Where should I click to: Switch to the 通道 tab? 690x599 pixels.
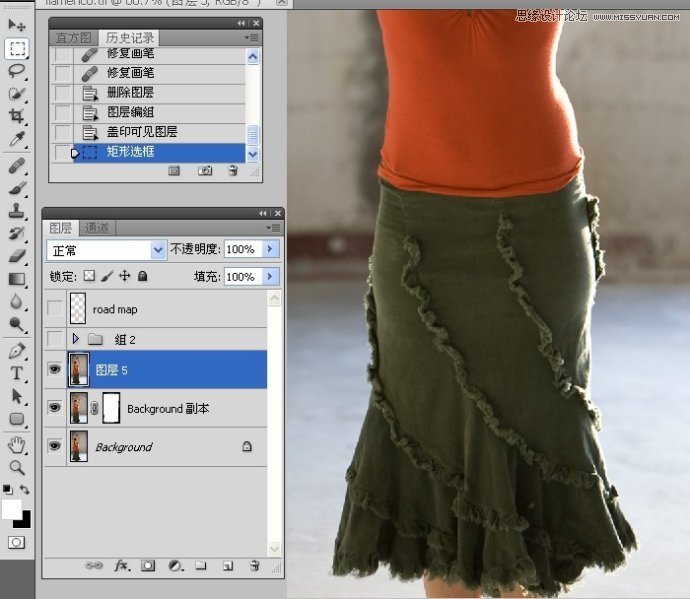pyautogui.click(x=97, y=228)
